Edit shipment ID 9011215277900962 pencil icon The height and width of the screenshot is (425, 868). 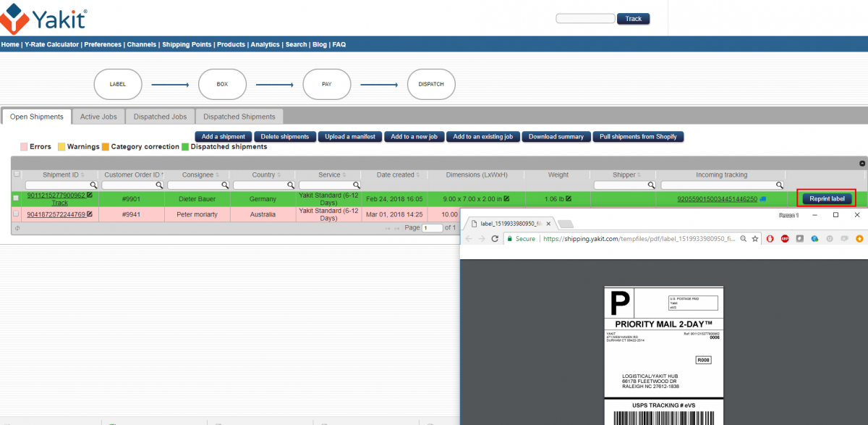90,195
